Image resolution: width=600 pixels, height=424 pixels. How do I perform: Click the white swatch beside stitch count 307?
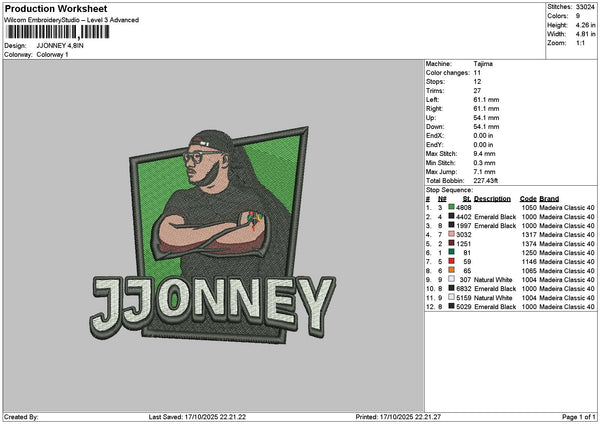point(452,279)
